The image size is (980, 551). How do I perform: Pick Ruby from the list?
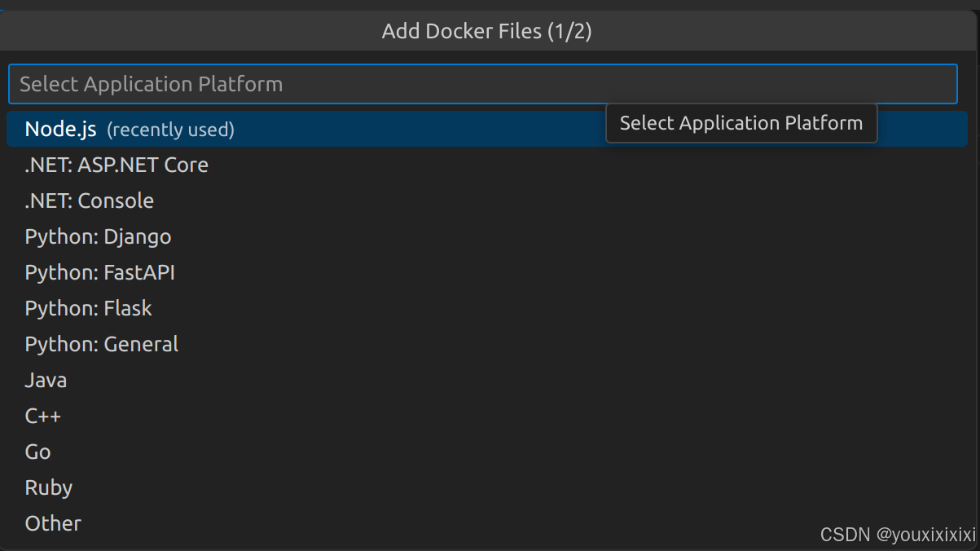[x=486, y=487]
